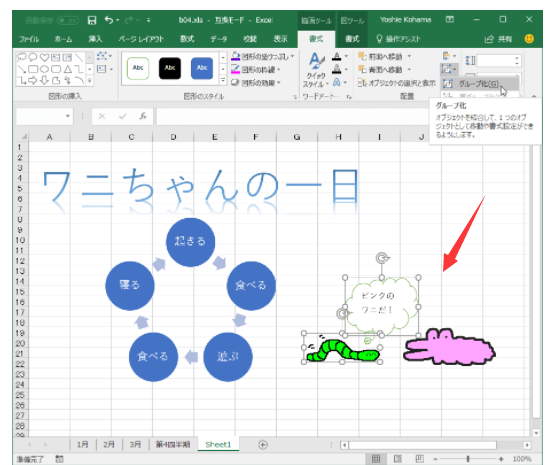Select the down block arrow shape
This screenshot has width=547, height=465.
tap(44, 81)
